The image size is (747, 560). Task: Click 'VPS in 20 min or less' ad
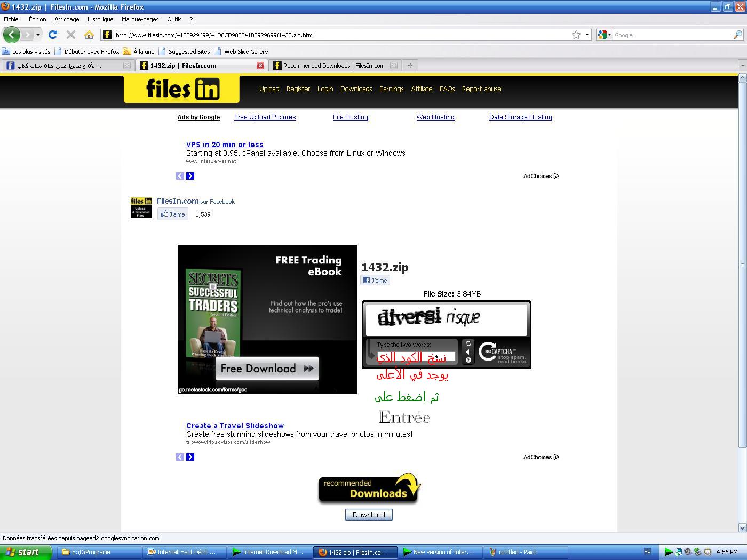[225, 145]
